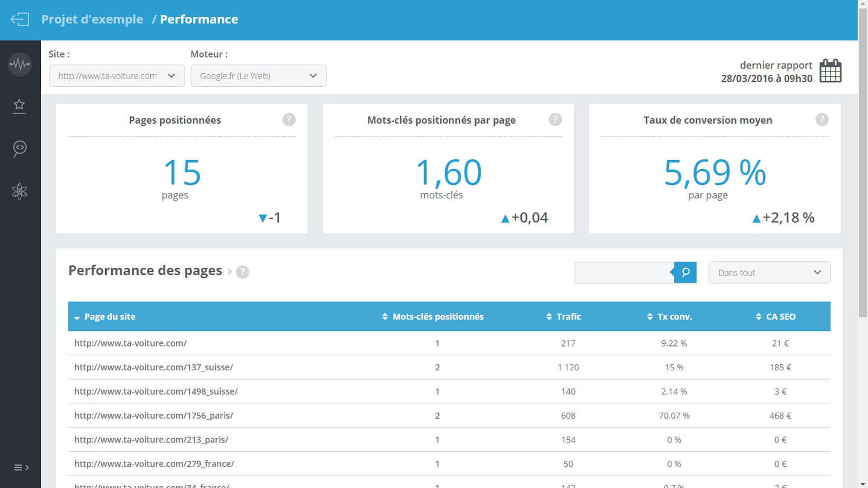This screenshot has width=868, height=488.
Task: Open the 'Dans tout' filter dropdown
Action: (x=769, y=272)
